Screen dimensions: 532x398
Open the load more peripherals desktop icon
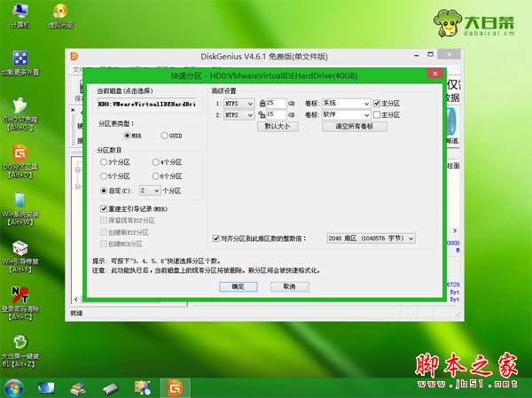(x=20, y=63)
